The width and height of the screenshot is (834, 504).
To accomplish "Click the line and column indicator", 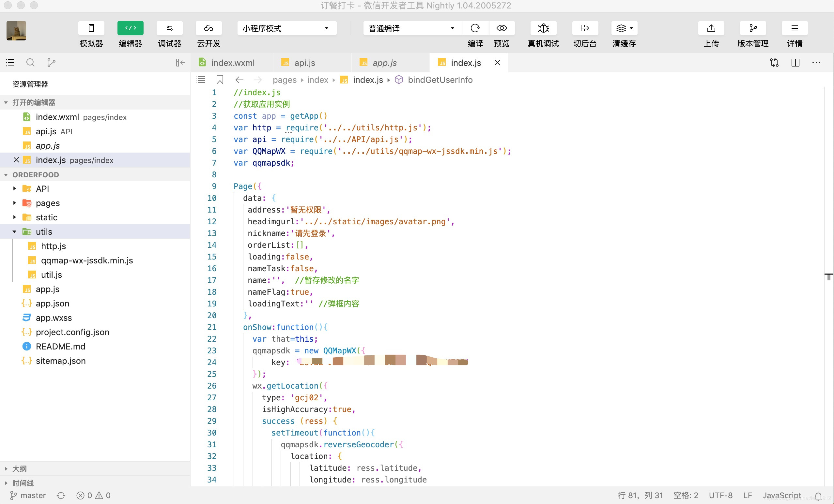I will pyautogui.click(x=640, y=496).
